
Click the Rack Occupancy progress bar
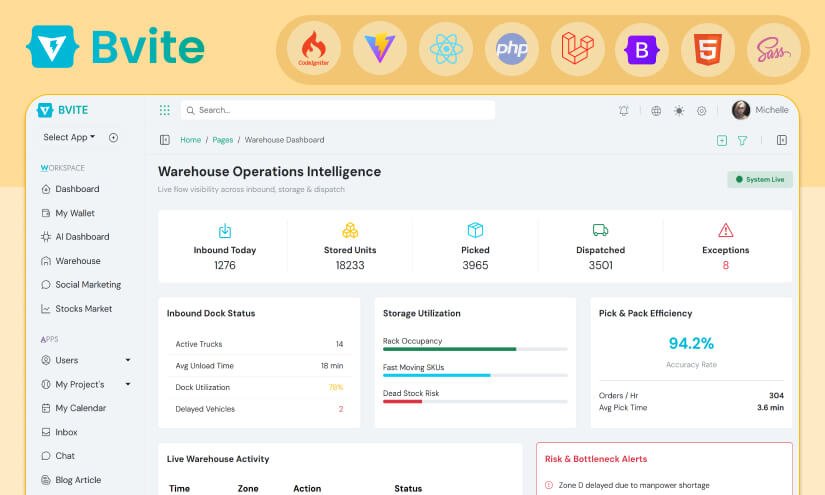point(475,349)
